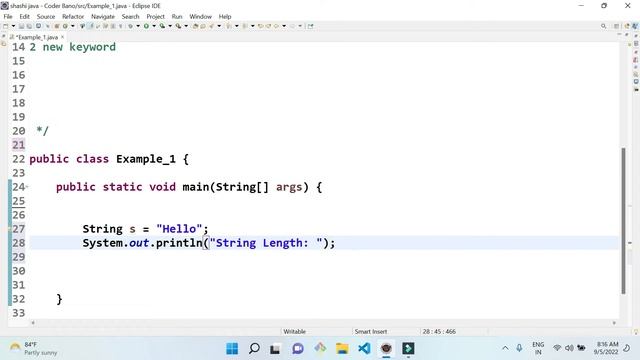The height and width of the screenshot is (360, 640).
Task: Click the horizontal scrollbar right arrow
Action: 614,323
